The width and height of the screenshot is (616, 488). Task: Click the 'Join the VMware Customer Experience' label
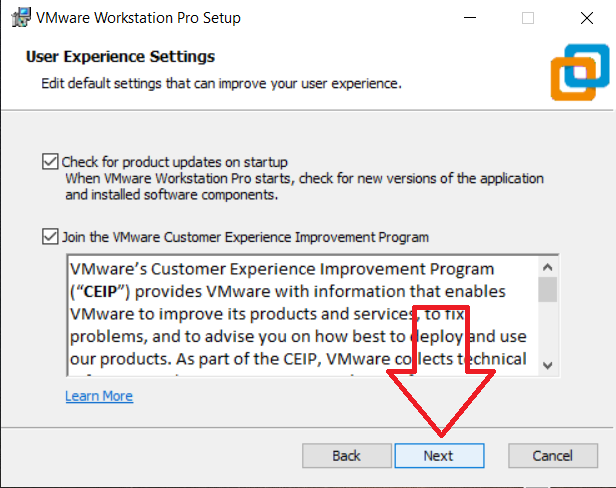click(245, 238)
